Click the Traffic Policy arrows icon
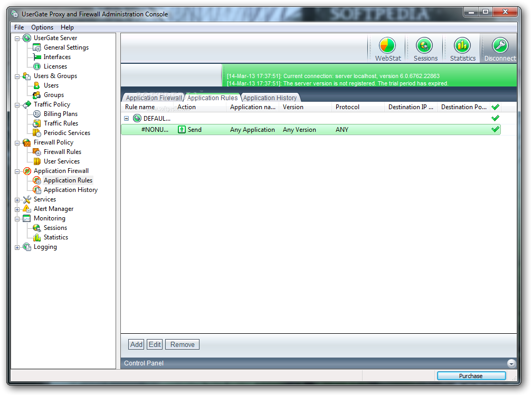This screenshot has height=396, width=532. (x=27, y=104)
